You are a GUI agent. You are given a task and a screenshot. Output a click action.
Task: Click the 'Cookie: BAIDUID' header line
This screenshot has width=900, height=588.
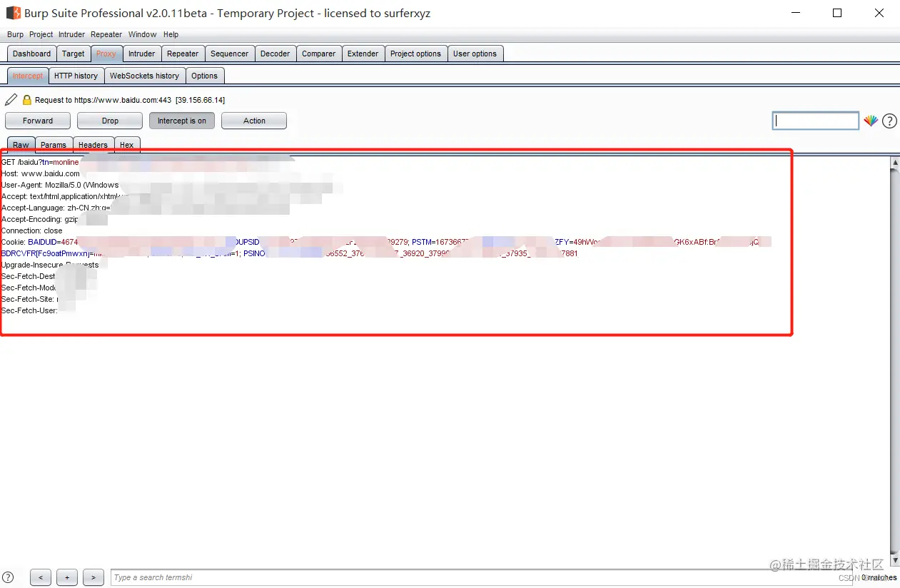pos(386,242)
